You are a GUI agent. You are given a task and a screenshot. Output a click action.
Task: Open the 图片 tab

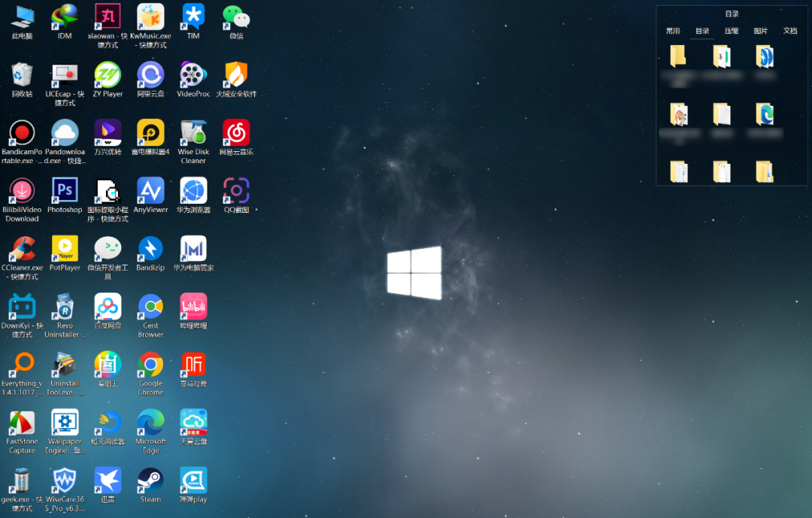tap(761, 31)
